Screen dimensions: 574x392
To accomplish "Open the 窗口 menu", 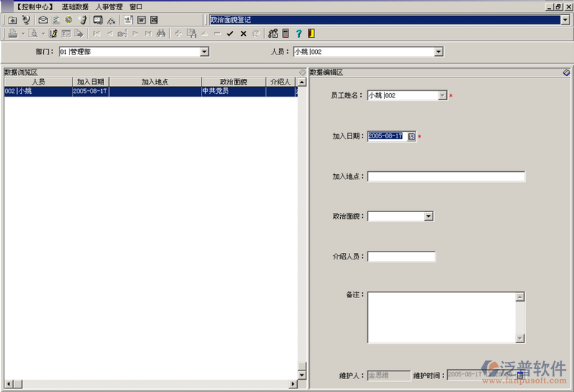I will click(x=136, y=6).
